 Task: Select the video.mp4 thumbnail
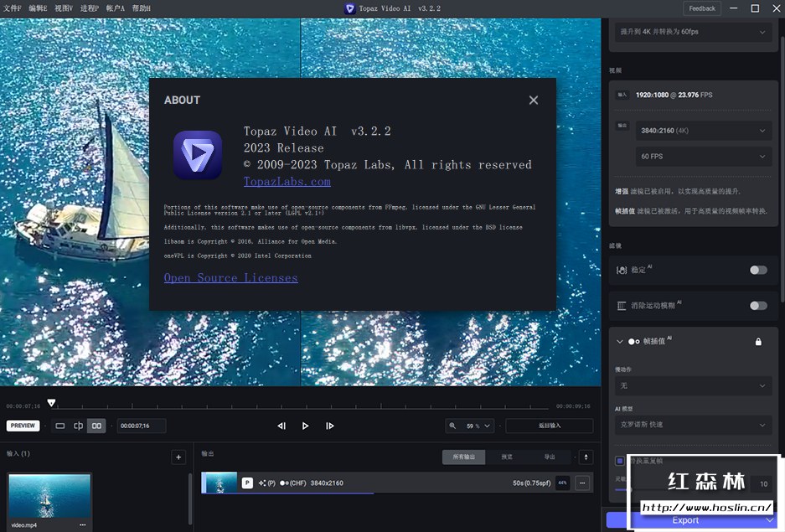tap(49, 496)
